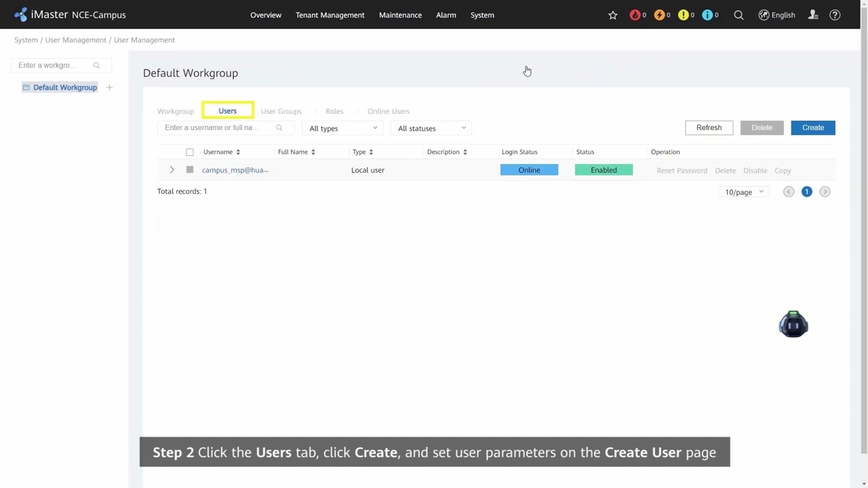Add a workgroup with plus icon
Screen dimensions: 868x488
click(x=109, y=87)
